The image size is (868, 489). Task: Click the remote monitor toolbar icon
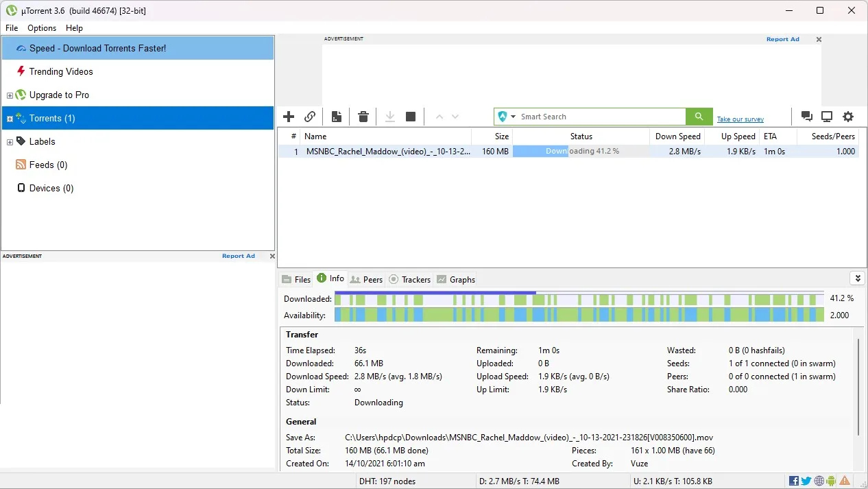pos(827,117)
